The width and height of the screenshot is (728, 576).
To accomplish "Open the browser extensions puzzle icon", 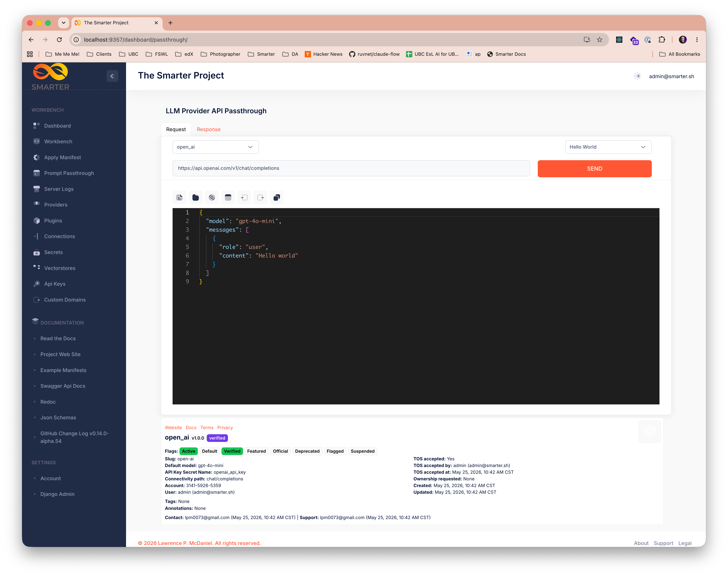I will click(x=662, y=40).
